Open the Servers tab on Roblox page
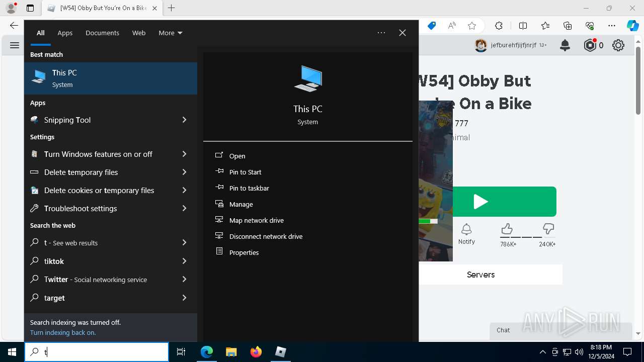644x362 pixels. point(480,275)
